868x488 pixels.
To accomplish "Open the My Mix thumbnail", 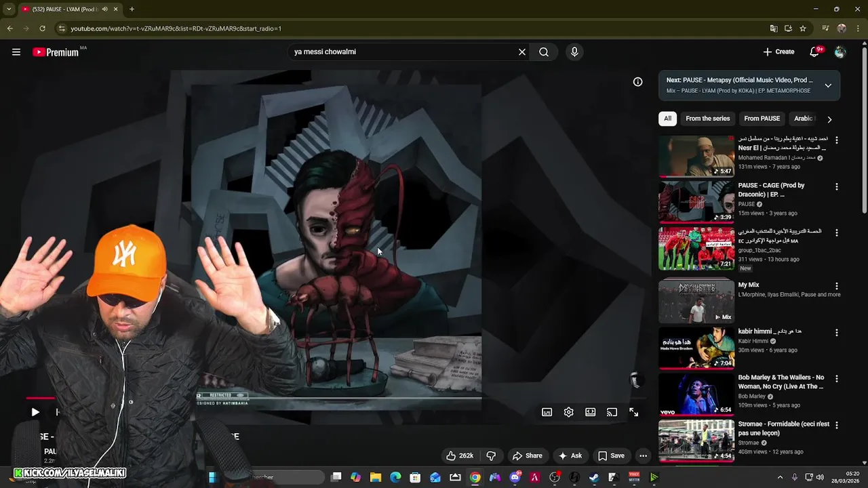I will [x=696, y=302].
